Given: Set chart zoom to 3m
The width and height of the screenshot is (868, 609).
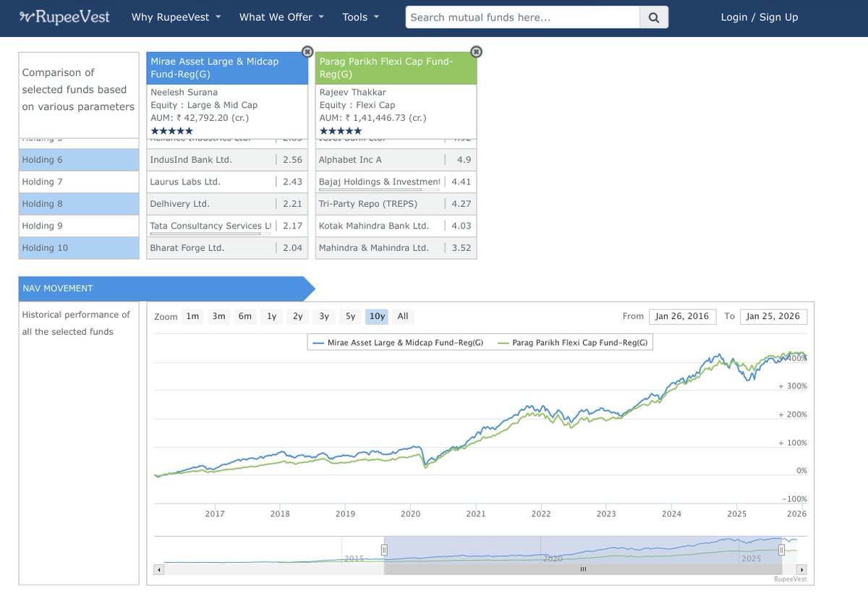Looking at the screenshot, I should 218,316.
